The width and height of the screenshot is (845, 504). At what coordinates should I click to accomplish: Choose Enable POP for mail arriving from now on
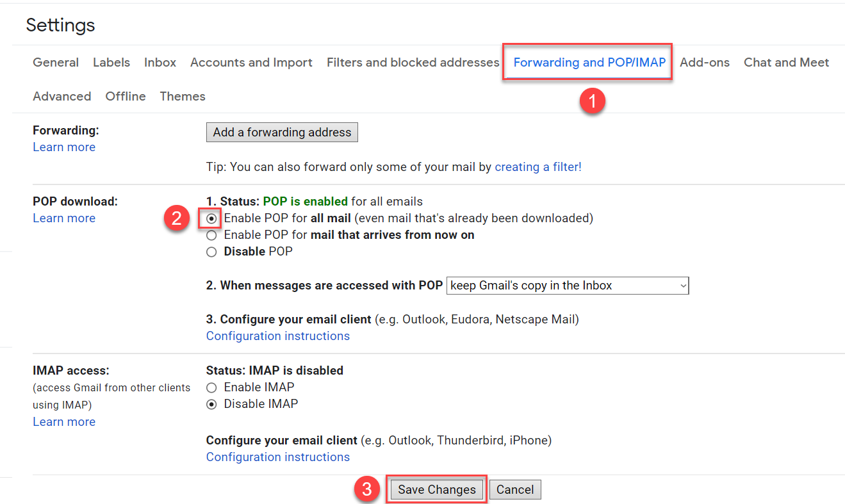click(212, 235)
